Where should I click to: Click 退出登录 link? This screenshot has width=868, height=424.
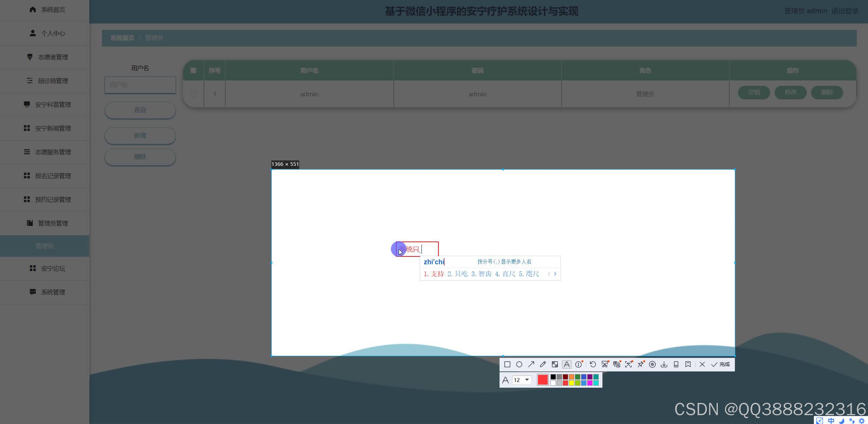[845, 11]
